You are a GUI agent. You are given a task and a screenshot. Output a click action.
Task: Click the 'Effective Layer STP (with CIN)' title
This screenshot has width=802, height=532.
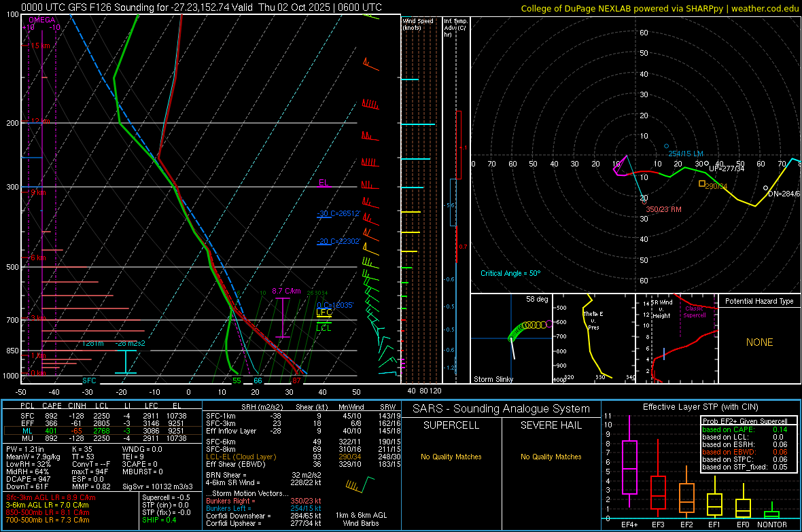point(700,407)
